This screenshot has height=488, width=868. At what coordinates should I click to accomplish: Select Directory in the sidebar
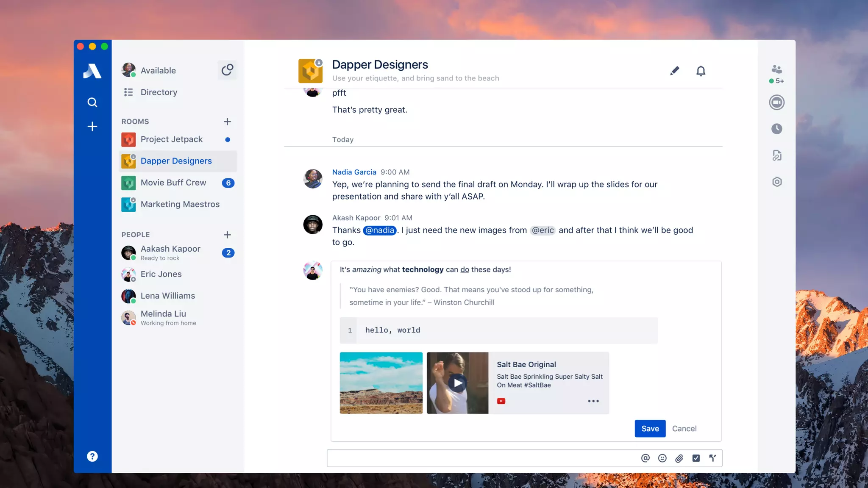(159, 92)
